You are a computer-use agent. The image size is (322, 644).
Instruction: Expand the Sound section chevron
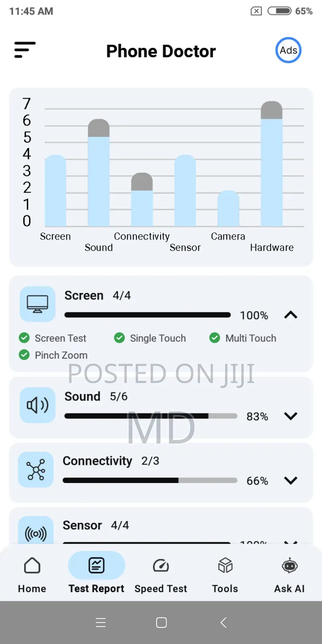291,416
